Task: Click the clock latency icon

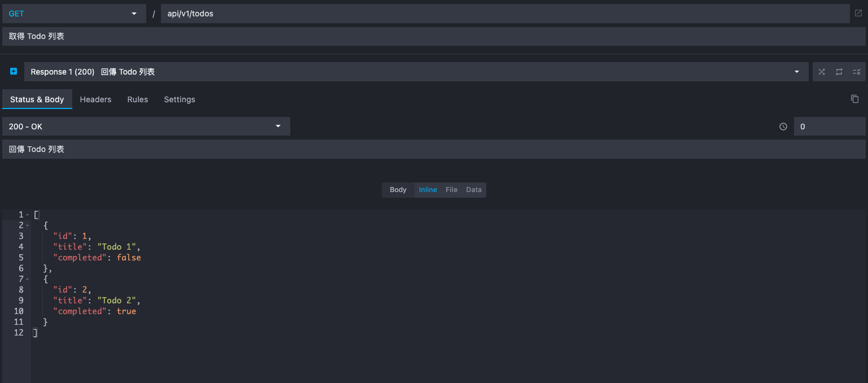Action: point(783,127)
